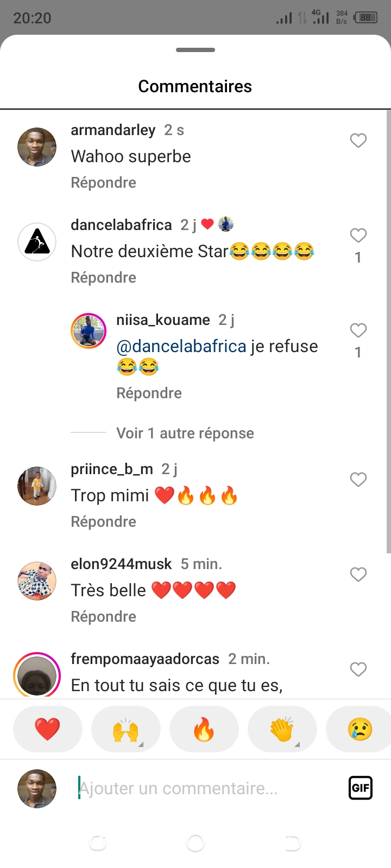Open the @dancelabafrica mention link
This screenshot has width=391, height=868.
(x=181, y=346)
